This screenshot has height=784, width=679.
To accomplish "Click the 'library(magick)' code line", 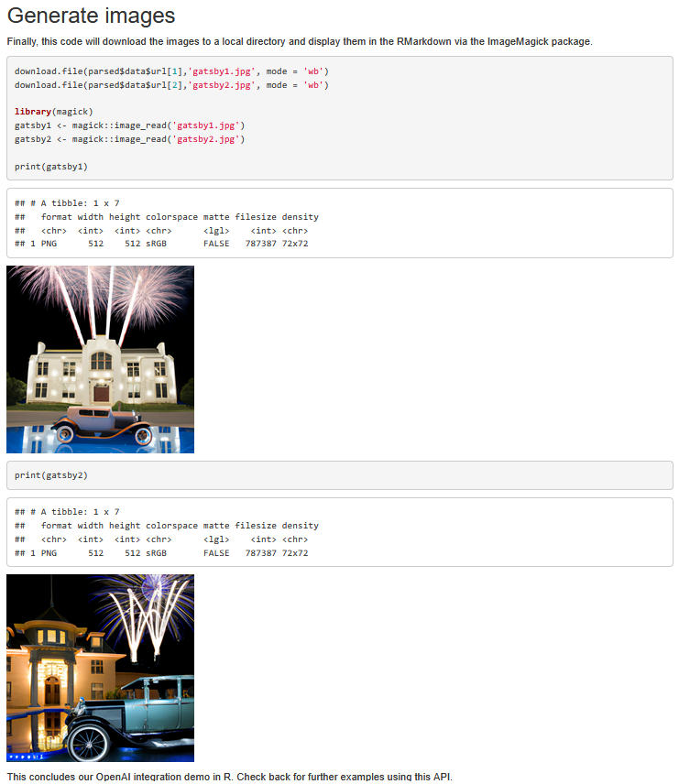I will [53, 112].
